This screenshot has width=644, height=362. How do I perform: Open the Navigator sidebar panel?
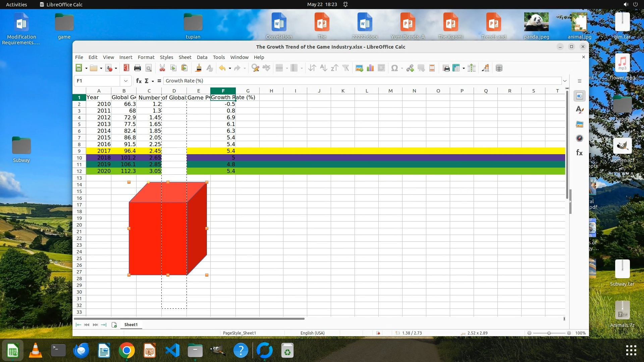(579, 138)
